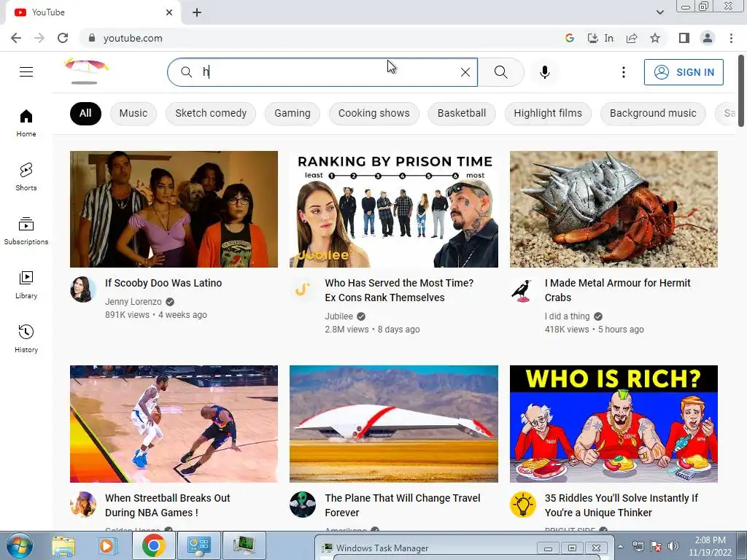Open I did a thing channel avatar

click(522, 289)
